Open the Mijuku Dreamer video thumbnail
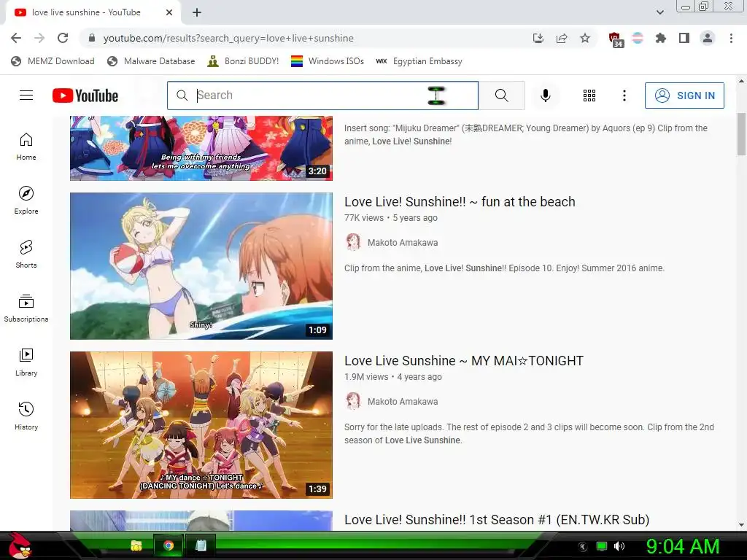 [201, 148]
